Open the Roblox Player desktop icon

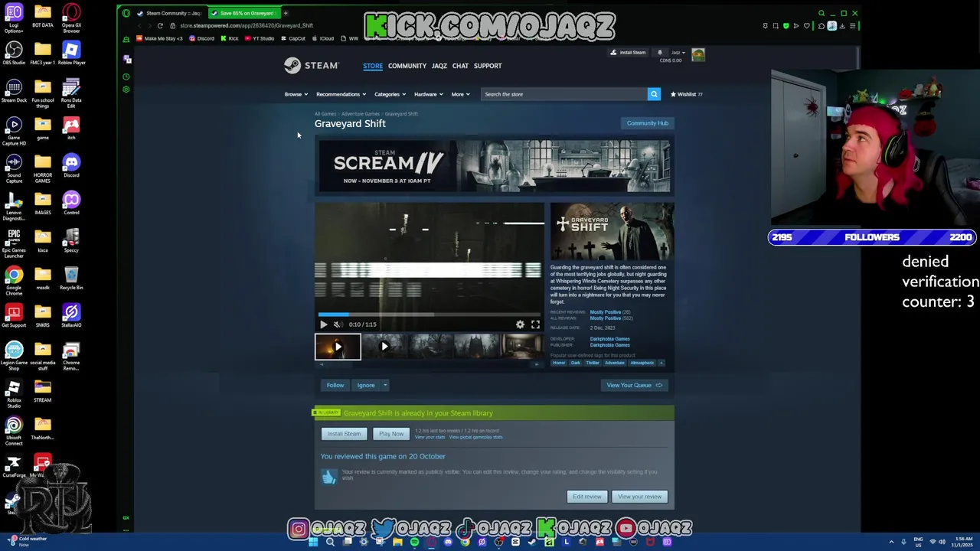71,53
